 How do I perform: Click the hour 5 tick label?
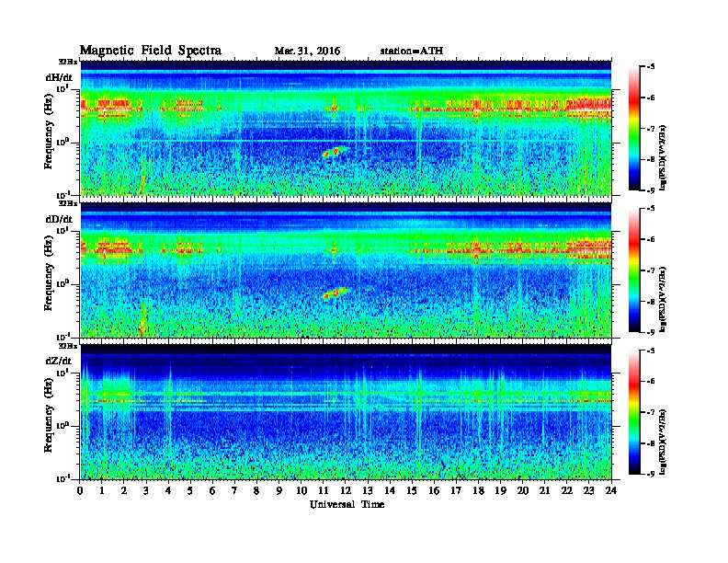[x=190, y=491]
